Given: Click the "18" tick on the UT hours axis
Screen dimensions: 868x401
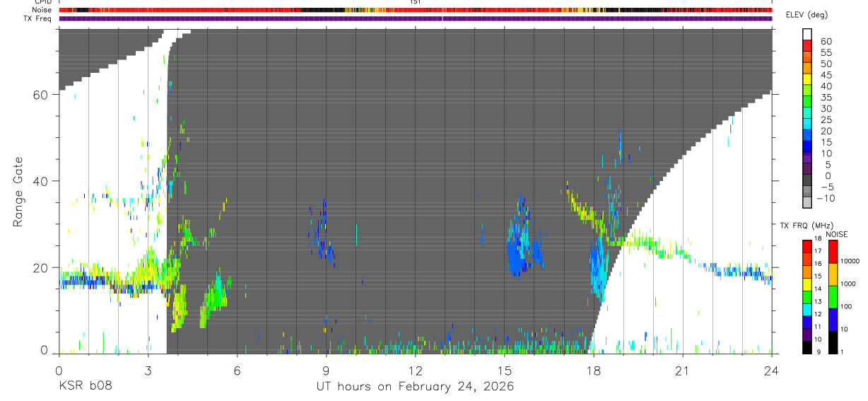Looking at the screenshot, I should click(x=594, y=370).
